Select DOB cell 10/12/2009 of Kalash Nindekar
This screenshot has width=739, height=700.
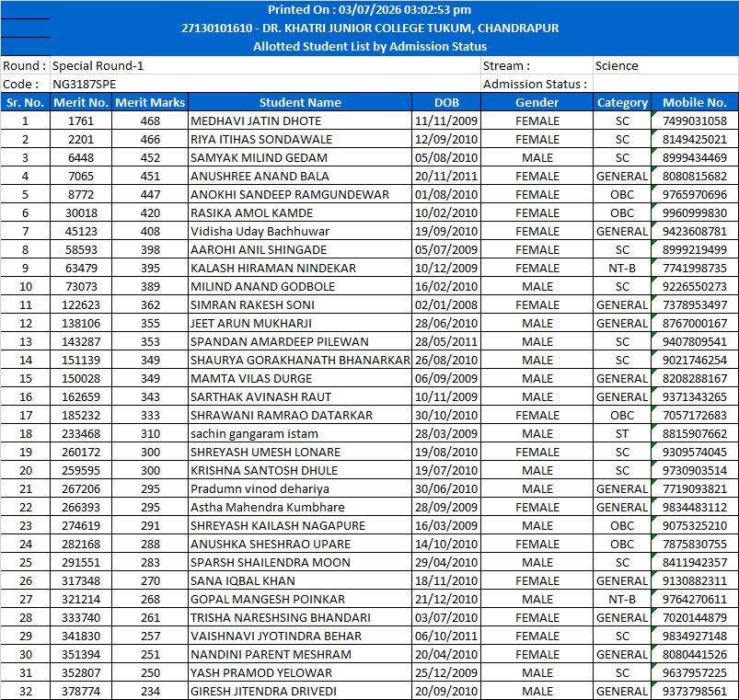coord(446,268)
